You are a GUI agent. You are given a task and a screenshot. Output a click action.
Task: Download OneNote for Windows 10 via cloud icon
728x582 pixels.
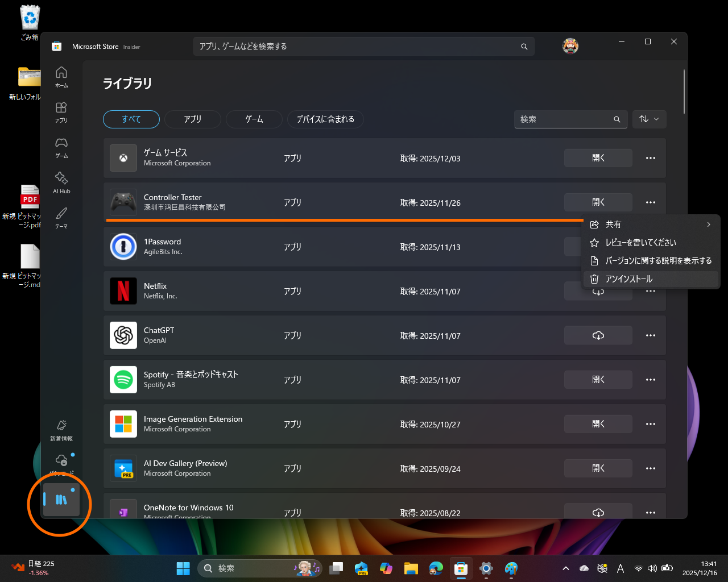(x=598, y=513)
